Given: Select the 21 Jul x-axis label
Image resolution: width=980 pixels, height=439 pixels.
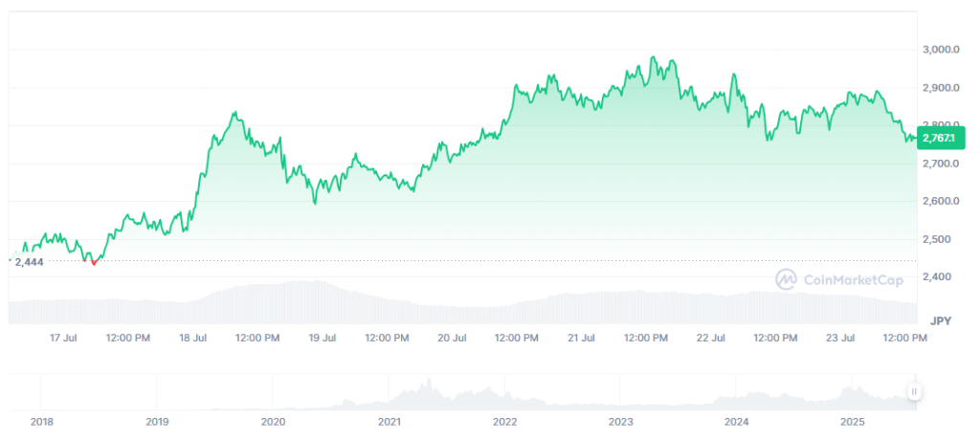Looking at the screenshot, I should (581, 338).
